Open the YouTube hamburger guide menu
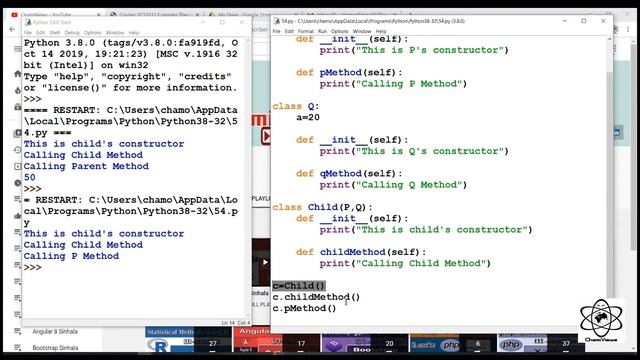This screenshot has height=360, width=640. [18, 49]
